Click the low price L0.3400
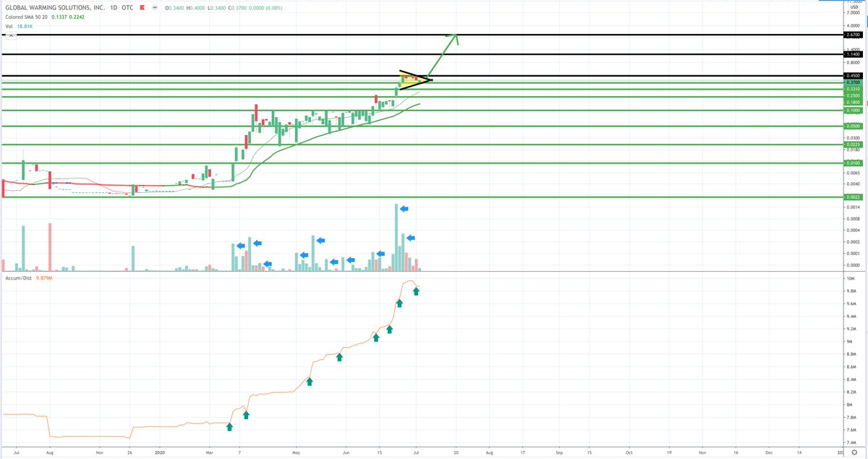The height and width of the screenshot is (459, 868). point(216,8)
